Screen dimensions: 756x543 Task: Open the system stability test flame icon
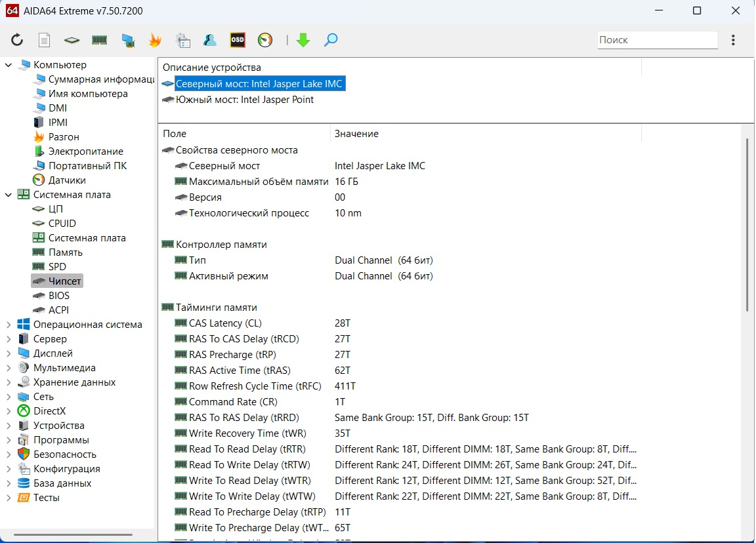155,40
